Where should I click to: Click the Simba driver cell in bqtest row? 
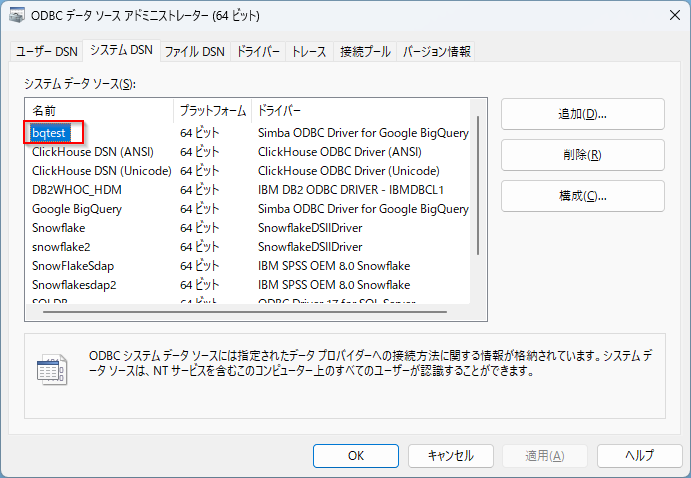(x=363, y=133)
